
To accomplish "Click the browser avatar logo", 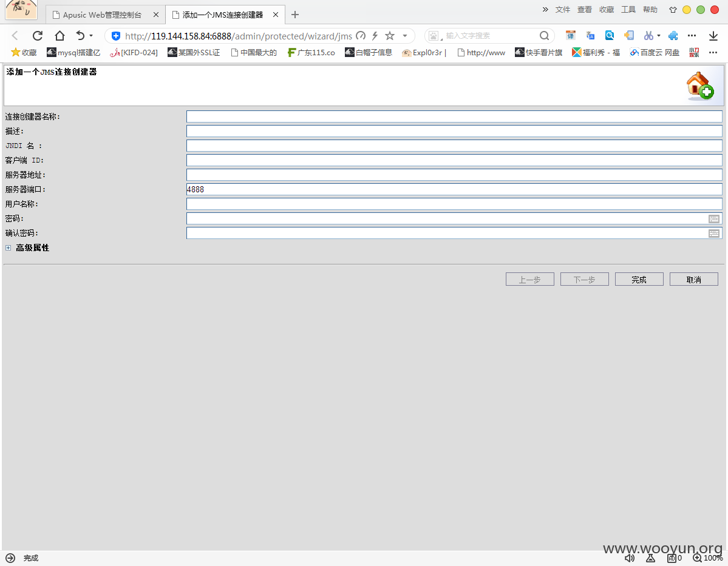I will (x=21, y=9).
